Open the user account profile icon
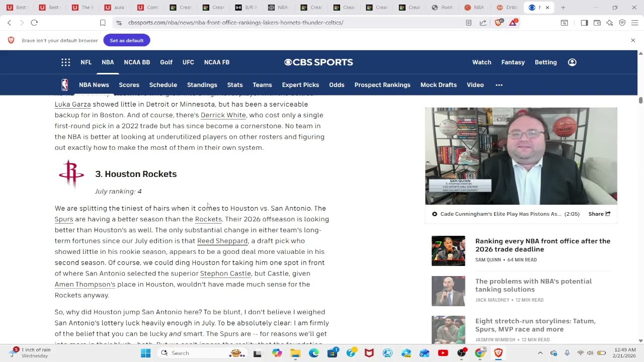The height and width of the screenshot is (362, 644). pos(572,62)
